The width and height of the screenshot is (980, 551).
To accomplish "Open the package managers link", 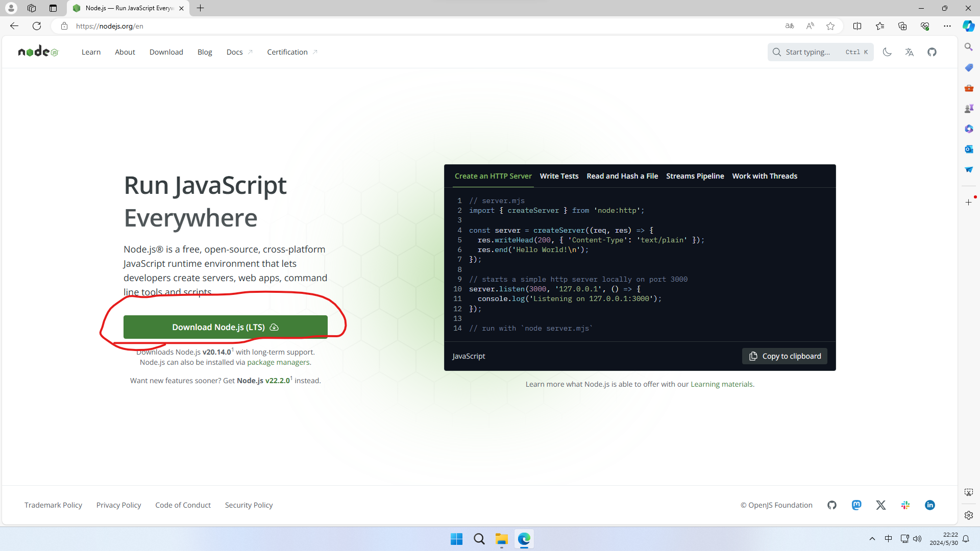I will coord(278,362).
